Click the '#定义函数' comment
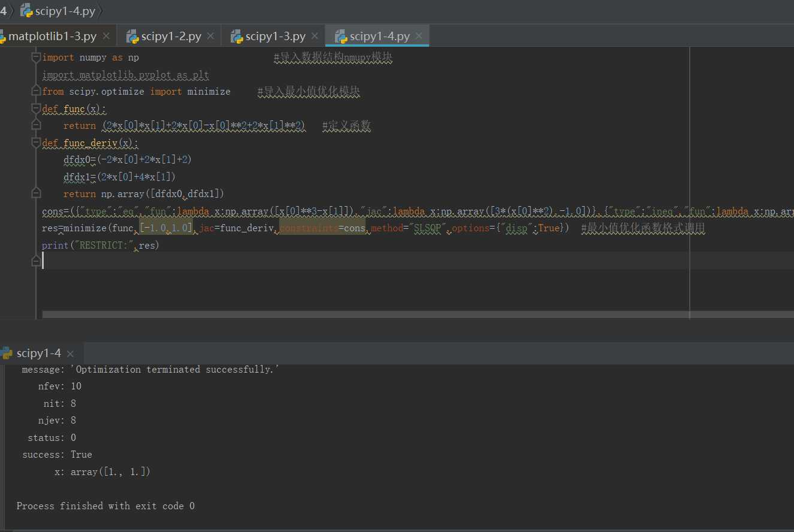 346,126
